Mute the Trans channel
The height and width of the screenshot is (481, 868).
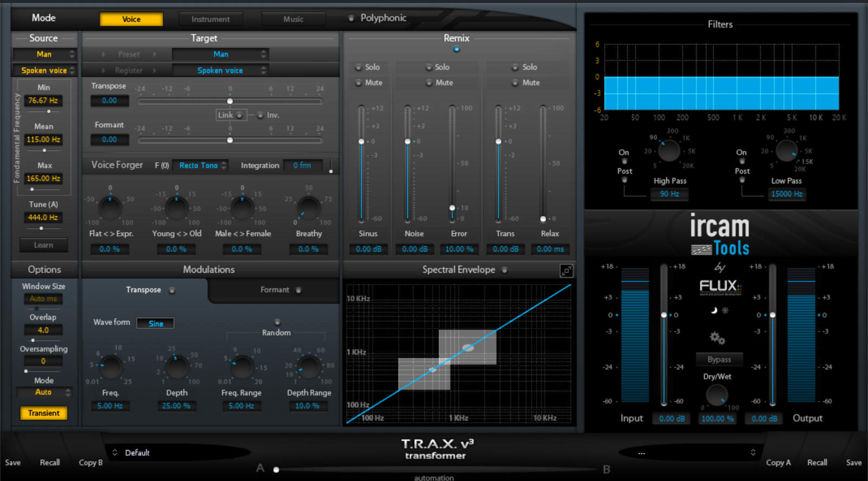point(515,83)
